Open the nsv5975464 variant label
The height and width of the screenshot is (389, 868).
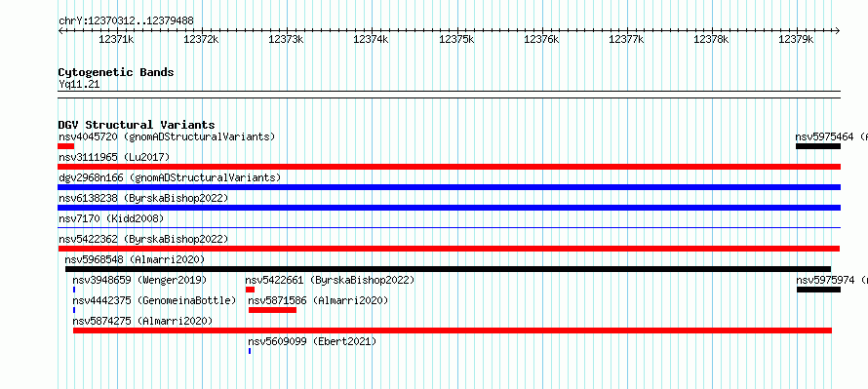832,136
